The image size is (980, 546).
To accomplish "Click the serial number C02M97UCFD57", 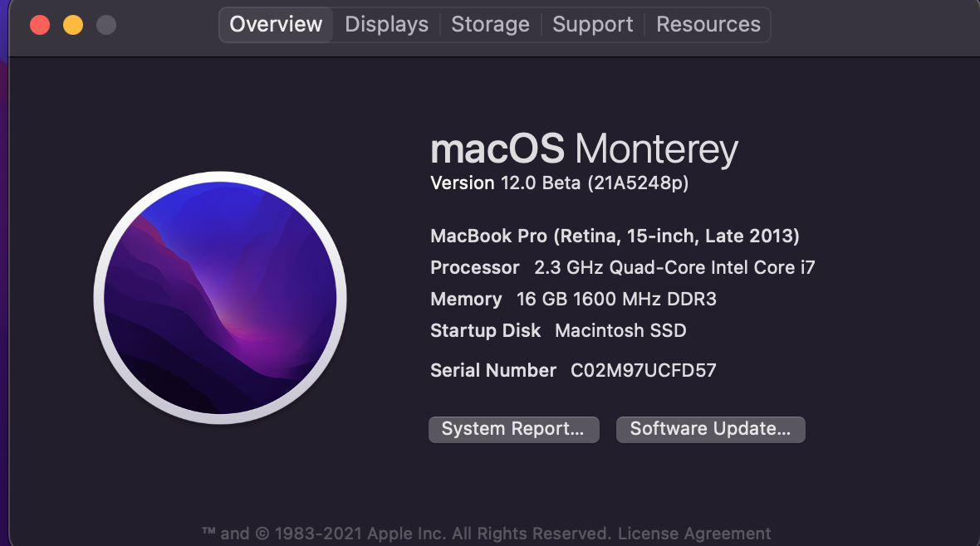I will (x=643, y=371).
